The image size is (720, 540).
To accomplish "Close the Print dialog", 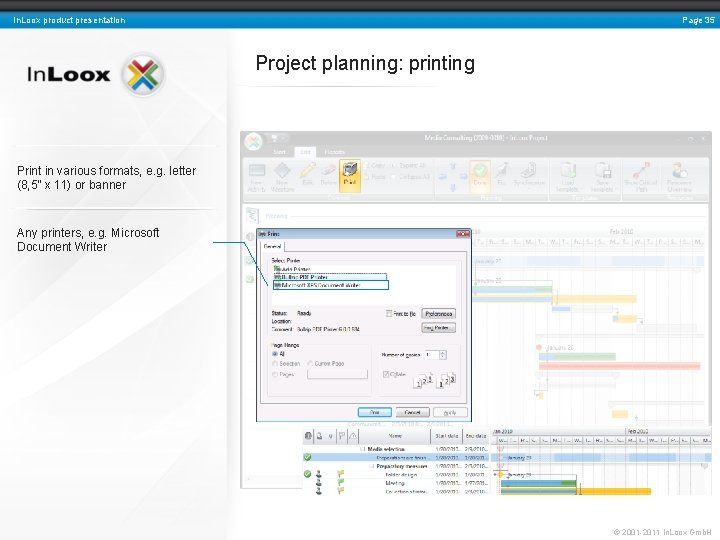I will (462, 234).
